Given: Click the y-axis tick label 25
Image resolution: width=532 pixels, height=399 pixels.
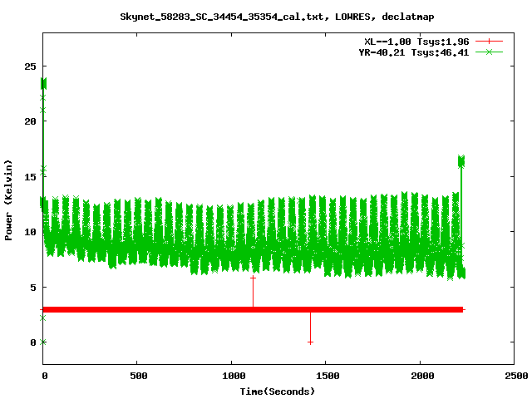Looking at the screenshot, I should 30,66.
